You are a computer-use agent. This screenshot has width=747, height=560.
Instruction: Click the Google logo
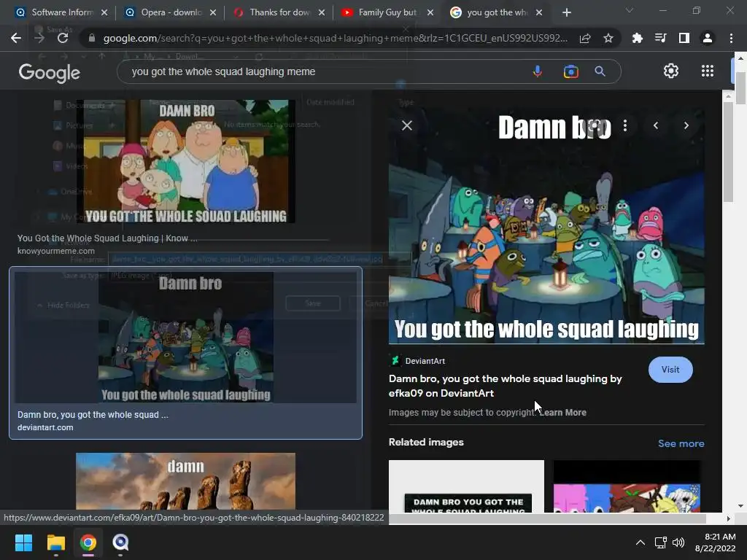pyautogui.click(x=49, y=73)
